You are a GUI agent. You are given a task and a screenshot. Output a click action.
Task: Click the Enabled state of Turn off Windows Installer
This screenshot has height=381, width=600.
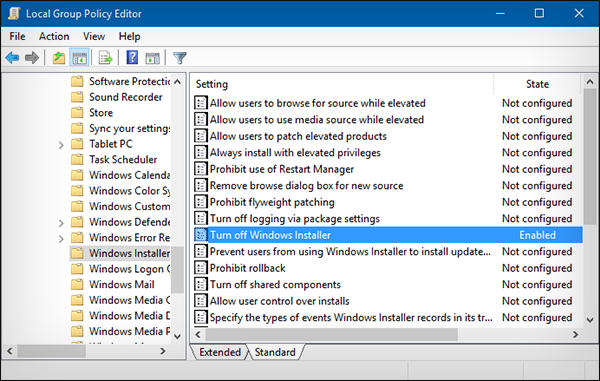tap(537, 235)
